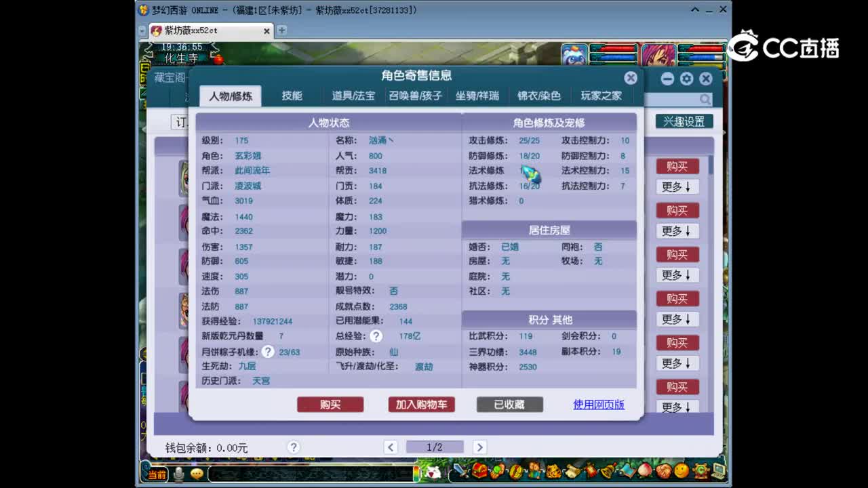Screen dimensions: 868x488
Task: Open the red treasure chest inventory icon
Action: [479, 470]
